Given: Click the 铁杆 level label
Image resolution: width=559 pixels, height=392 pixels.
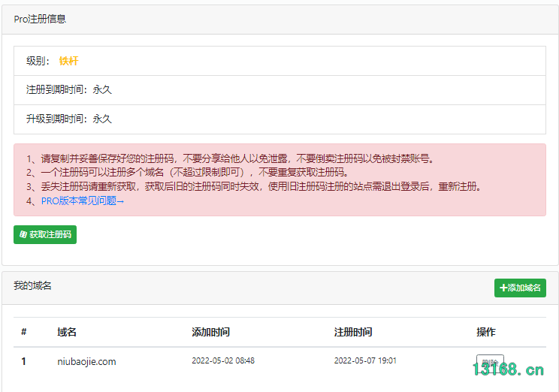Looking at the screenshot, I should pos(68,61).
